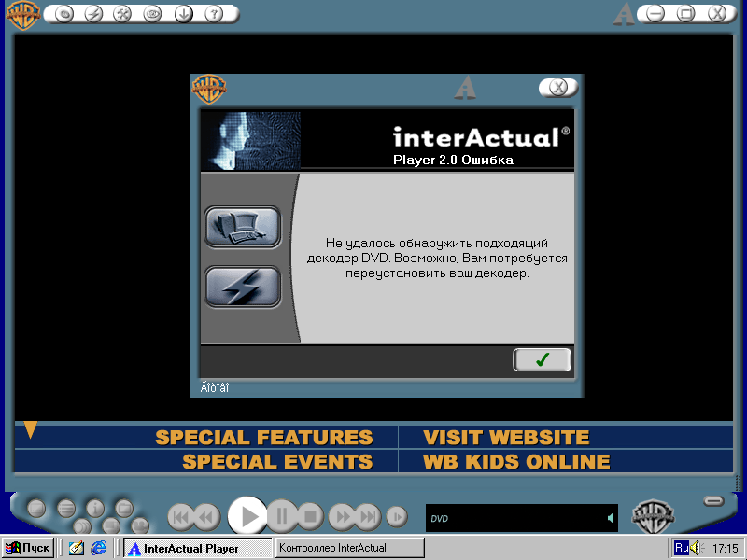Click the computer icon button in error dialog
The width and height of the screenshot is (747, 560).
[243, 227]
